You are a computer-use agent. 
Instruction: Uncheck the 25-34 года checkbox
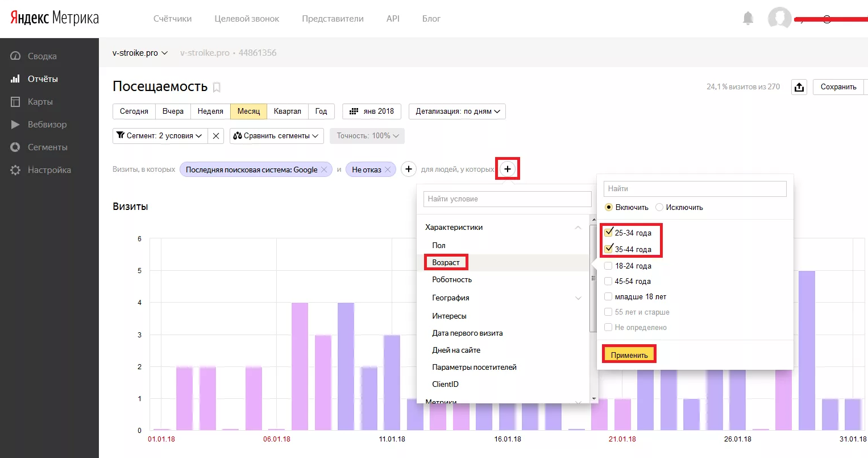point(608,232)
